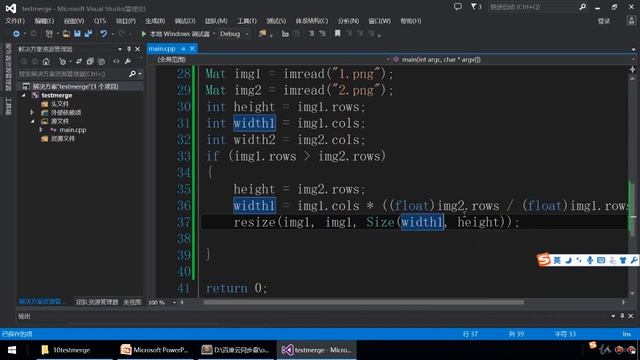Switch to the Team Explorer bottom tab
Screen dimensions: 640x360
coord(97,302)
